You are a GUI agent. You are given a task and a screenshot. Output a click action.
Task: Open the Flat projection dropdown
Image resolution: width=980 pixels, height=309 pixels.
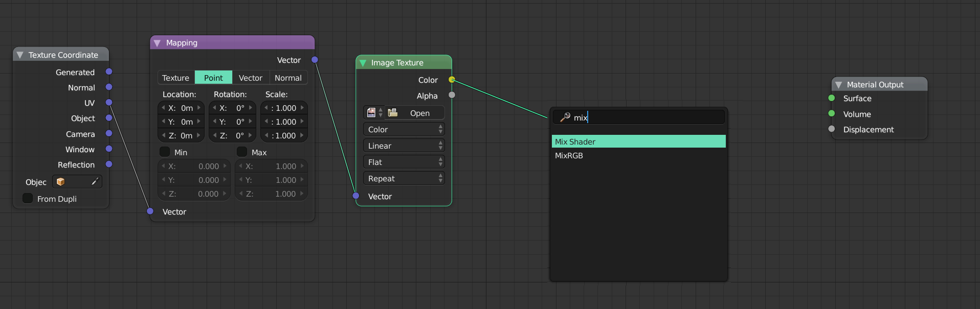[x=404, y=162]
